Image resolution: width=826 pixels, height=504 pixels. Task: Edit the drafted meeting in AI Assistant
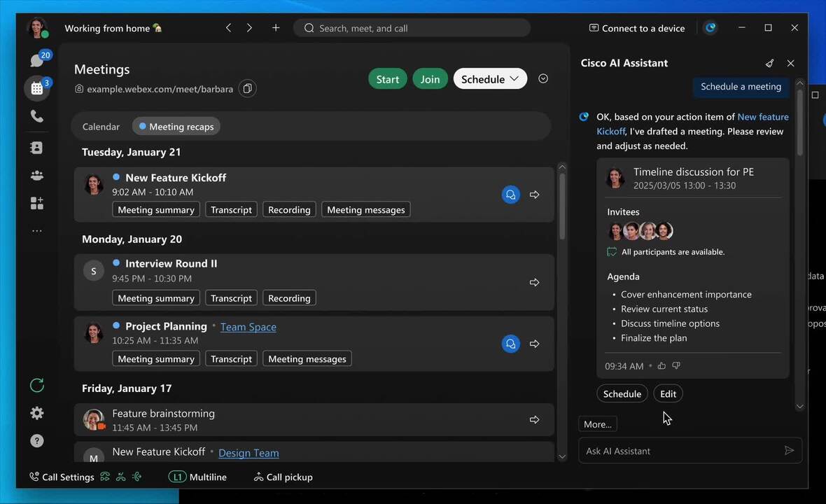point(668,393)
